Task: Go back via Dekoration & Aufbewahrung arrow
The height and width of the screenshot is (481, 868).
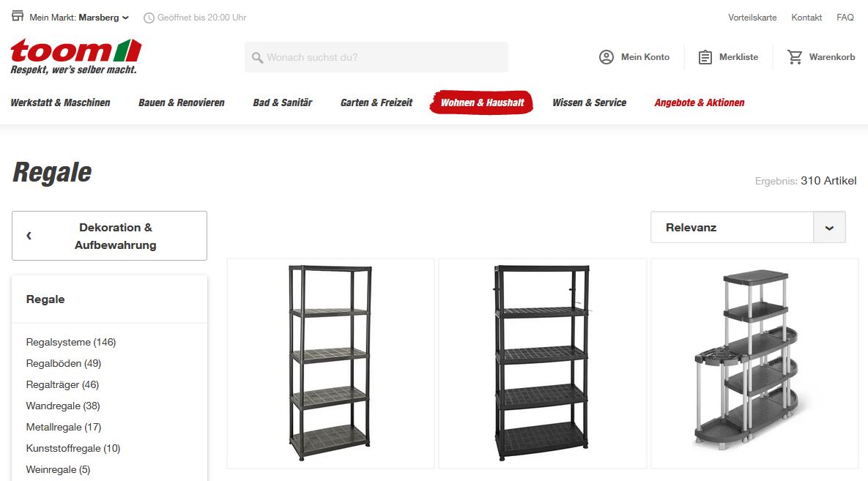Action: pos(29,236)
